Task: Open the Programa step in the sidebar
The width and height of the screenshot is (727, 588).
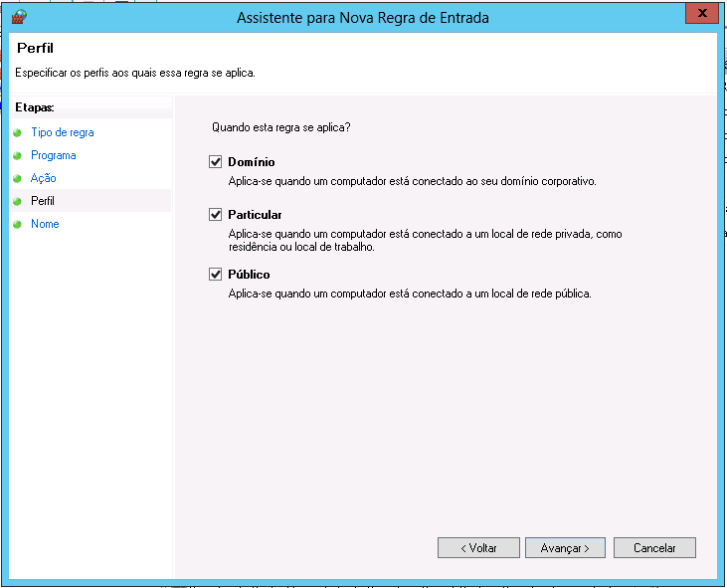Action: (x=53, y=155)
